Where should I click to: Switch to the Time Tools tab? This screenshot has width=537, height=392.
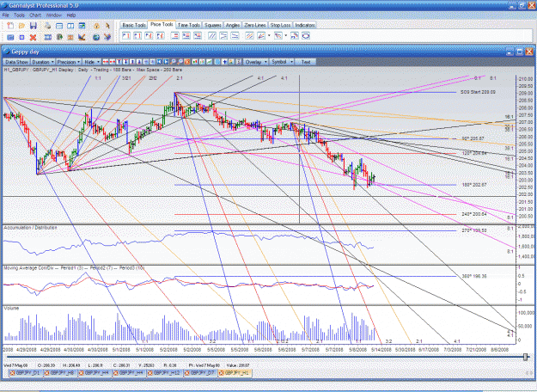pos(189,25)
